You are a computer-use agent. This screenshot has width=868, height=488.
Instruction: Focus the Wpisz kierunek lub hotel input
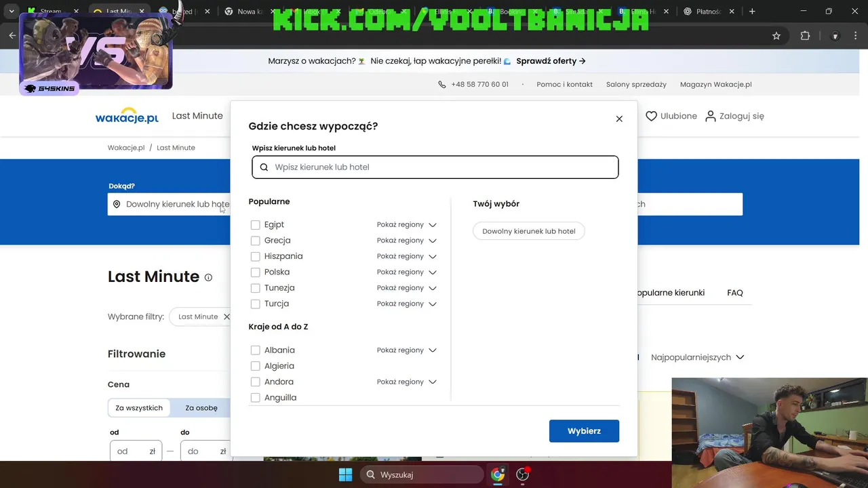coord(435,167)
